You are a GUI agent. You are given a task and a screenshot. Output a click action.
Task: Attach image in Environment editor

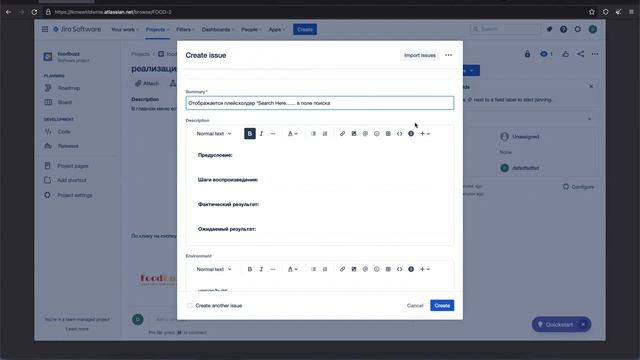(x=354, y=269)
